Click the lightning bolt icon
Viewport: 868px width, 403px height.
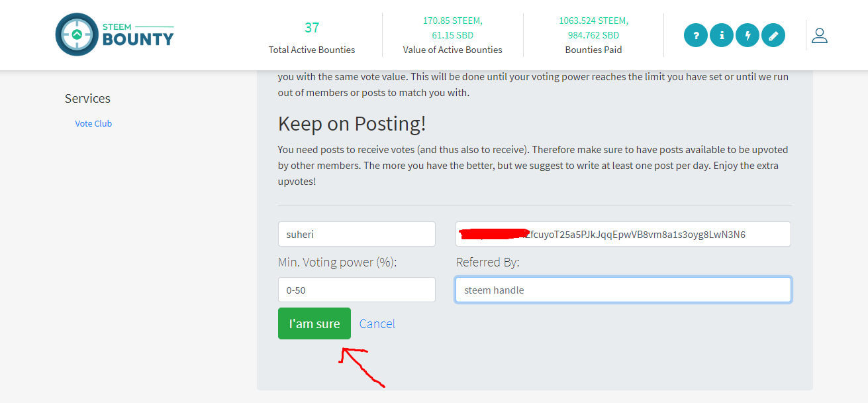[x=747, y=35]
